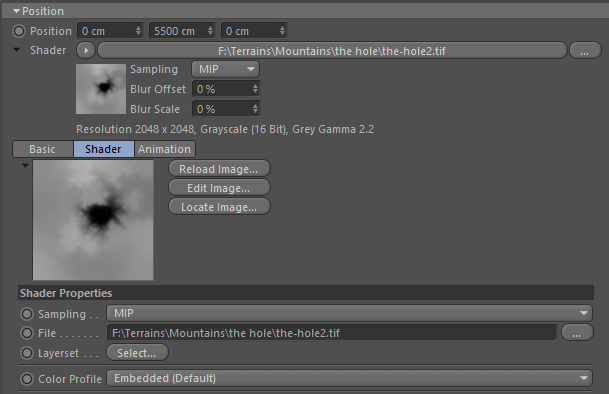Viewport: 609px width, 394px height.
Task: Collapse the Position section header
Action: point(304,11)
